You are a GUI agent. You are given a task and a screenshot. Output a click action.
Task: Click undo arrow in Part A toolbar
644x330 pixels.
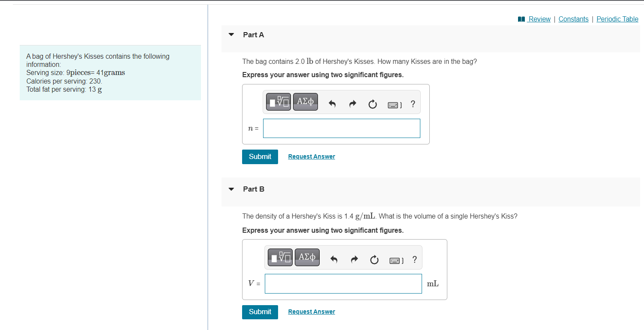[x=332, y=104]
